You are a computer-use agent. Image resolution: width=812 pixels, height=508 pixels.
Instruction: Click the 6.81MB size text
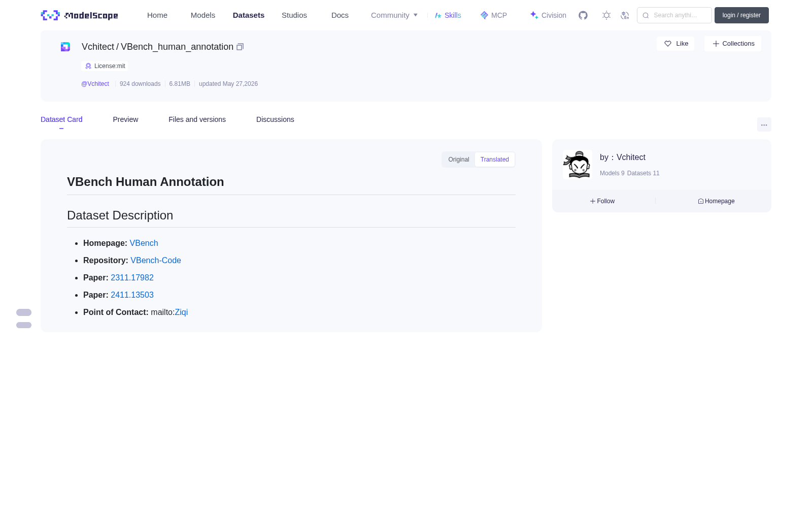click(x=180, y=84)
